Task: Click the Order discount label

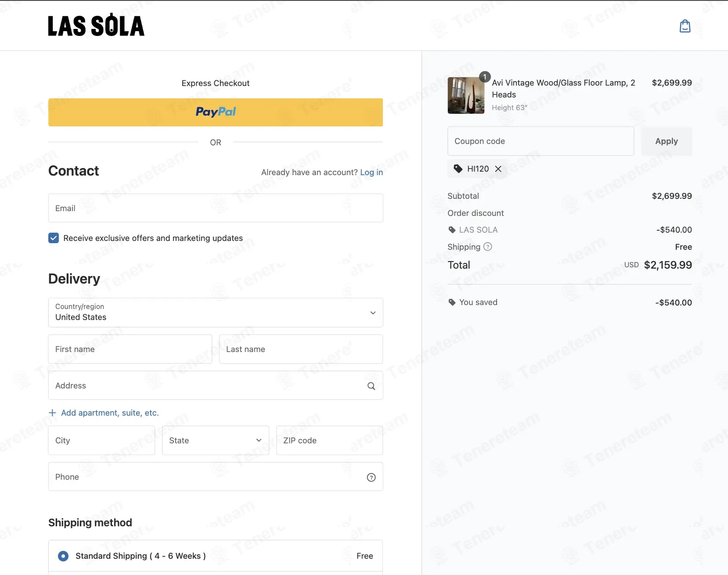Action: (x=476, y=213)
